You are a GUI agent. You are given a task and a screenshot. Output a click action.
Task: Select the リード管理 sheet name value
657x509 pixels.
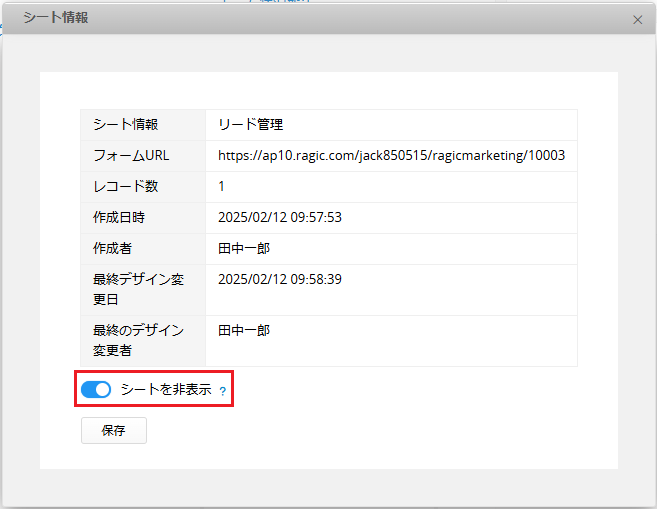pos(251,125)
